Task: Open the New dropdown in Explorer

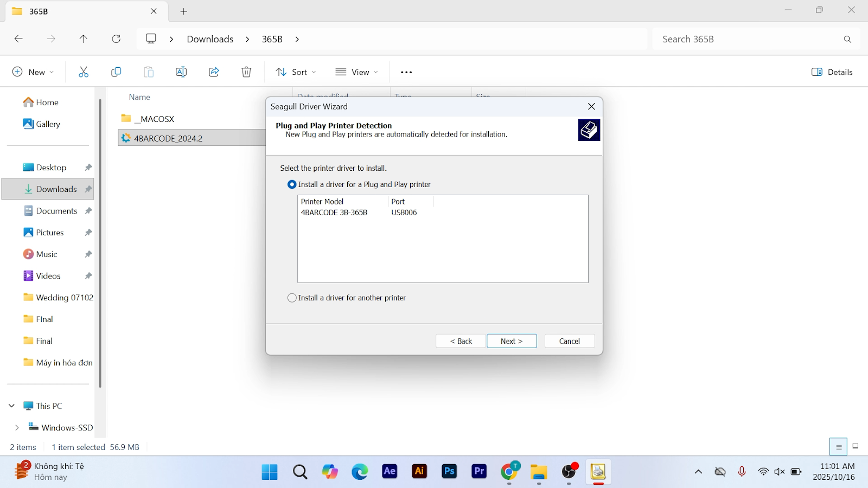Action: click(33, 72)
